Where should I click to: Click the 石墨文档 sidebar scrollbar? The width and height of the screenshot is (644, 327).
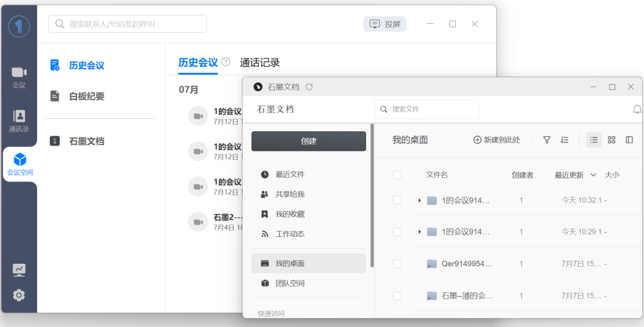coord(372,196)
